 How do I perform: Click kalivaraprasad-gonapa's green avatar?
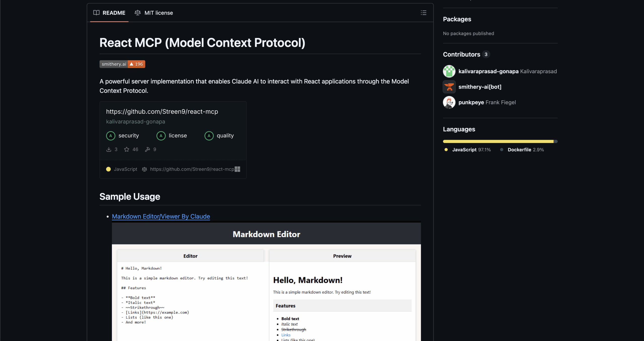click(449, 71)
